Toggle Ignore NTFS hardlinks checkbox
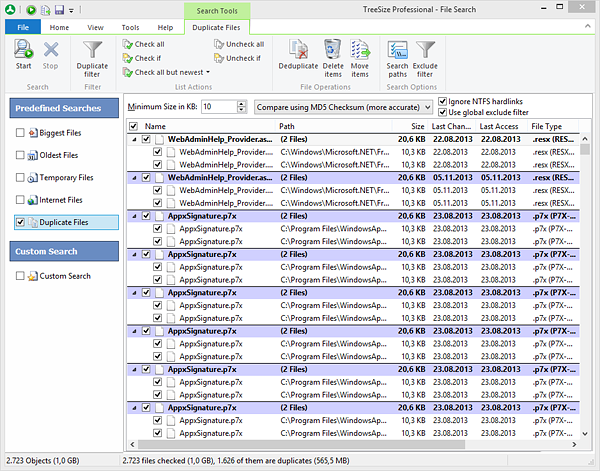 (x=442, y=101)
